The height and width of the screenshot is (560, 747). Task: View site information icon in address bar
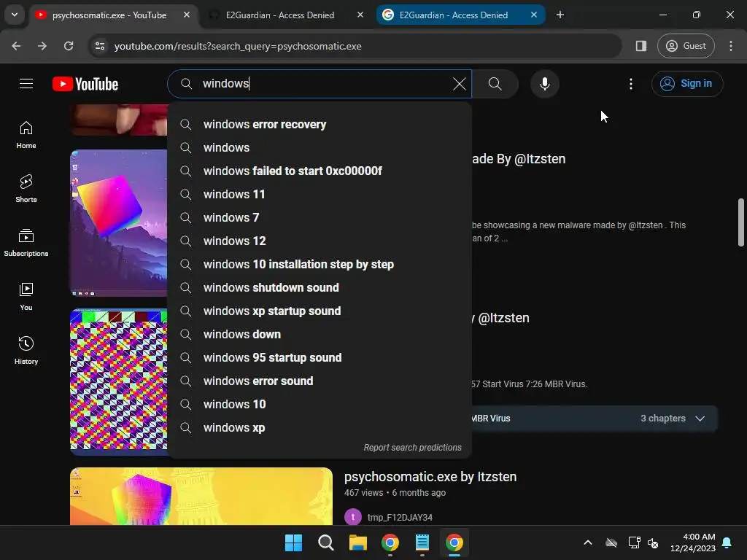100,46
